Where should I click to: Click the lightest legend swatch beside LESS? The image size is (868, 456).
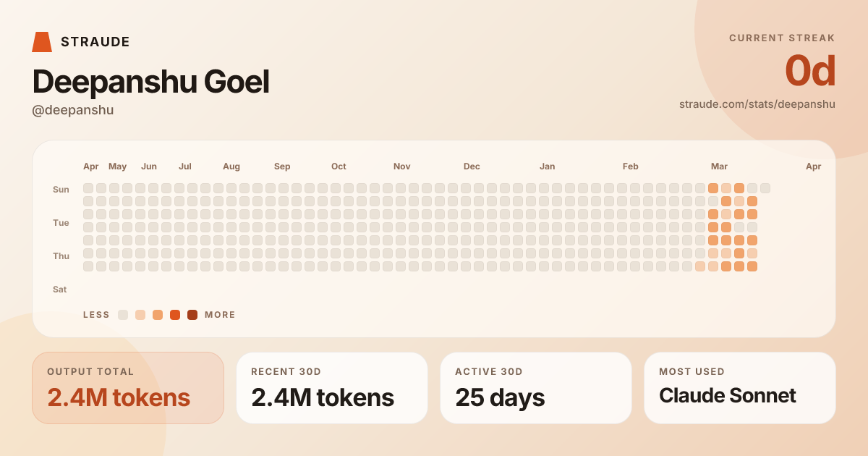click(123, 315)
